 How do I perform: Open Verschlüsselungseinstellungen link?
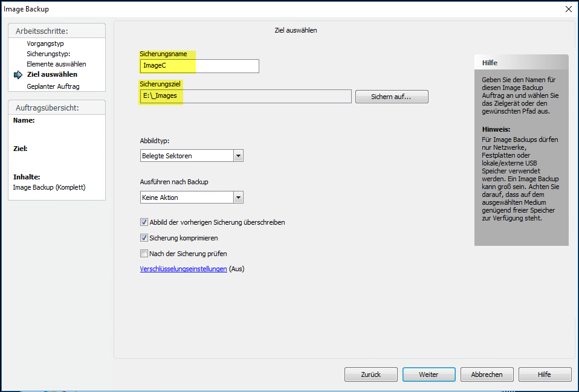coord(183,269)
